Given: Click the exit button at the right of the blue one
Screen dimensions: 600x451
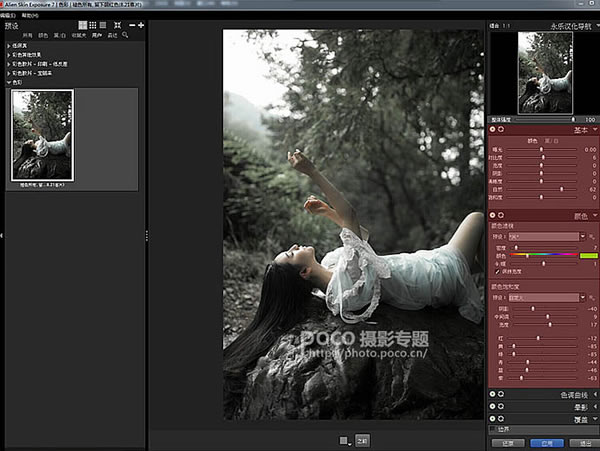Looking at the screenshot, I should pyautogui.click(x=585, y=443).
